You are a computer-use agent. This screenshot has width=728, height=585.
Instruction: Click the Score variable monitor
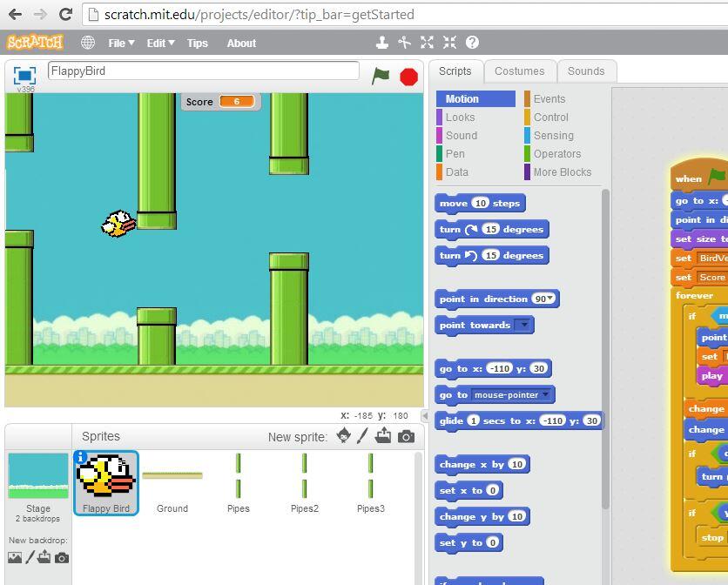[220, 102]
